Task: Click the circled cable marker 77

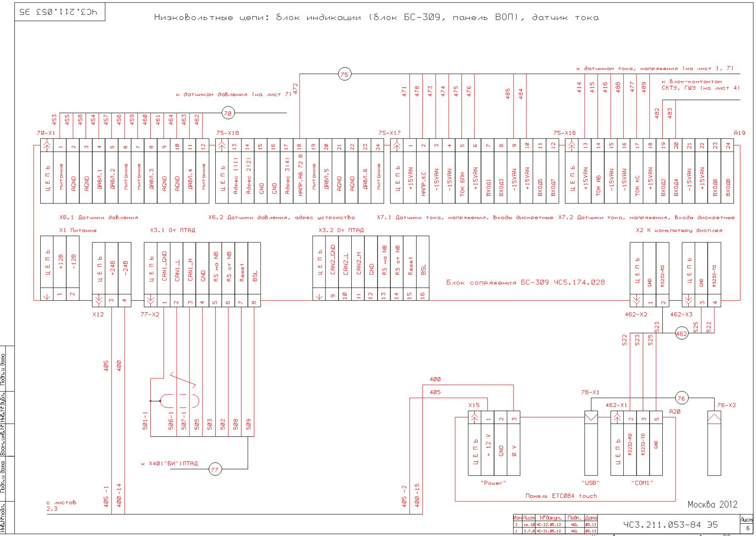Action: point(214,469)
